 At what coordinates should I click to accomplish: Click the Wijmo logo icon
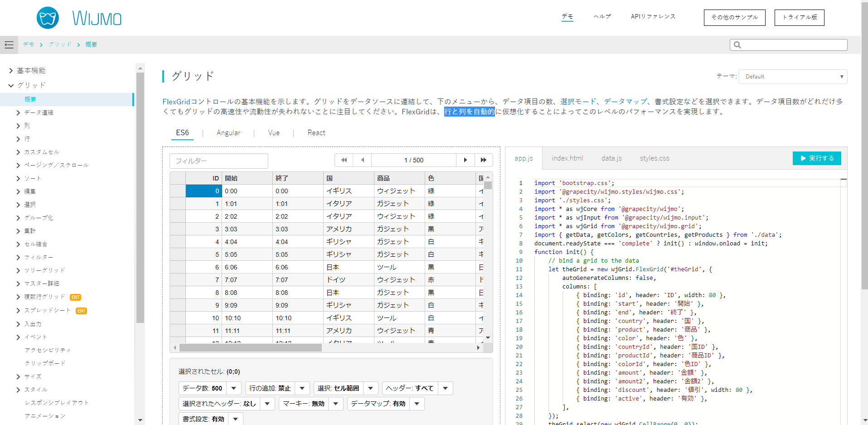[x=48, y=18]
